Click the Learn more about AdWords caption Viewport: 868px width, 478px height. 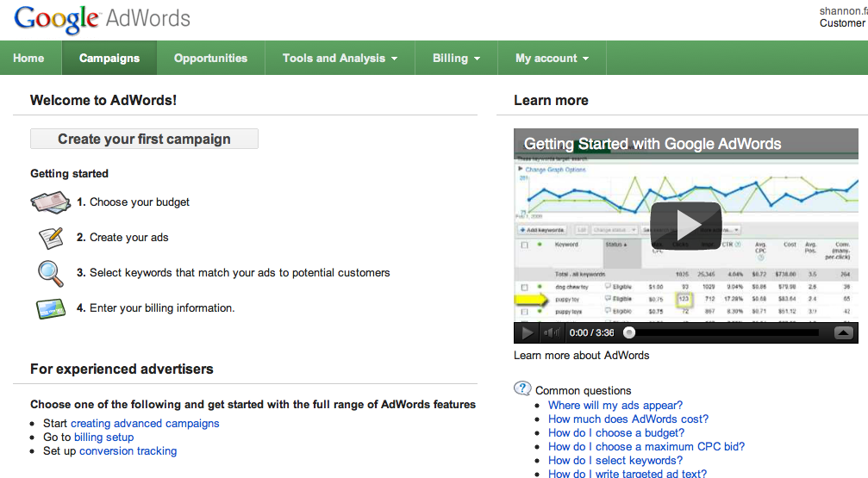coord(581,355)
